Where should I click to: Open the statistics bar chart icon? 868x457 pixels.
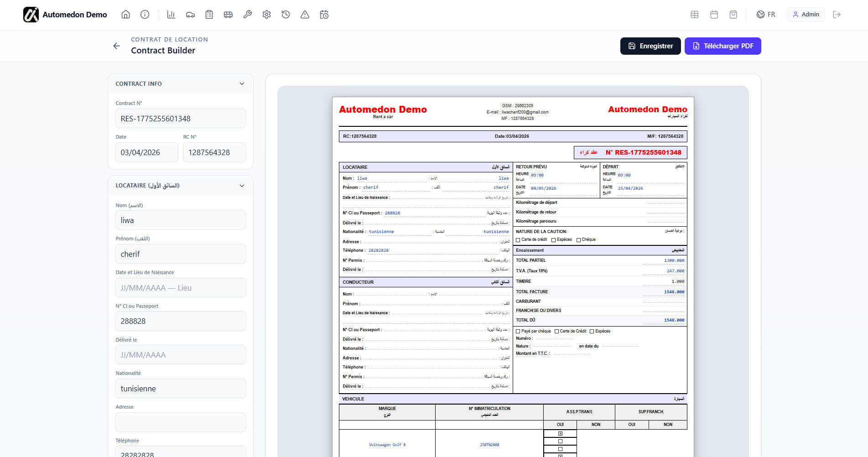point(171,14)
